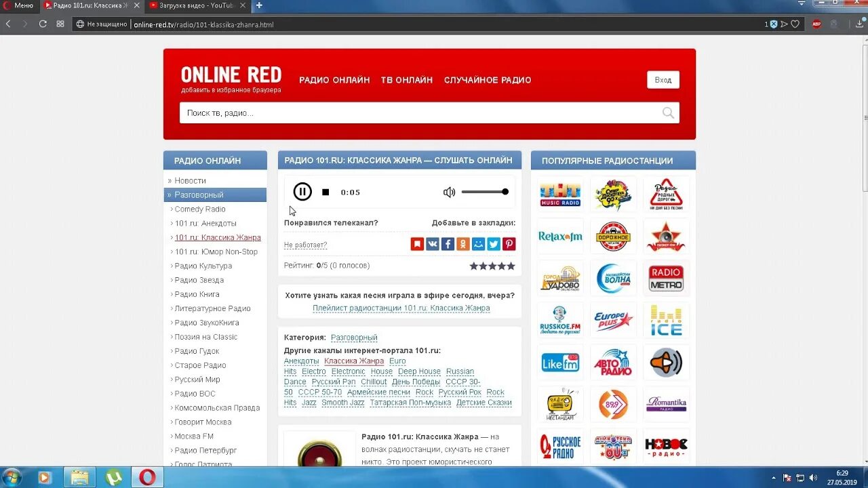868x488 pixels.
Task: Share station on Twitter
Action: [494, 244]
